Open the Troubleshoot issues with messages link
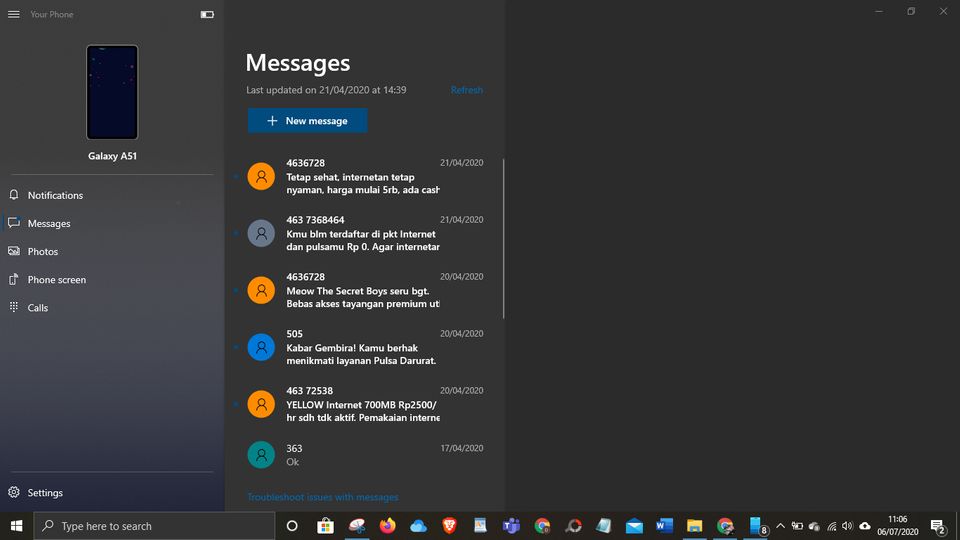 [x=322, y=497]
